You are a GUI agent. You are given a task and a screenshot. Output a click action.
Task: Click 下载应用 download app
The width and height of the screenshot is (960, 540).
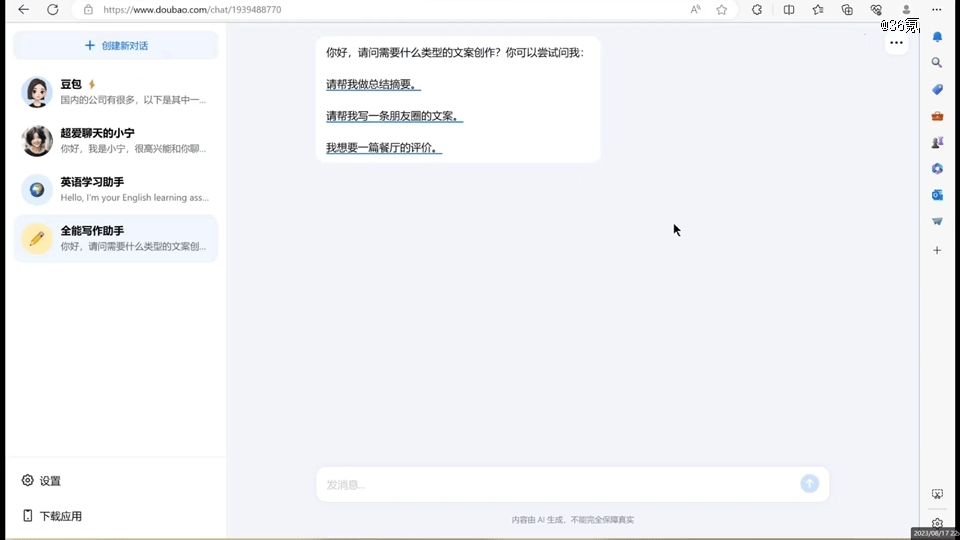52,516
